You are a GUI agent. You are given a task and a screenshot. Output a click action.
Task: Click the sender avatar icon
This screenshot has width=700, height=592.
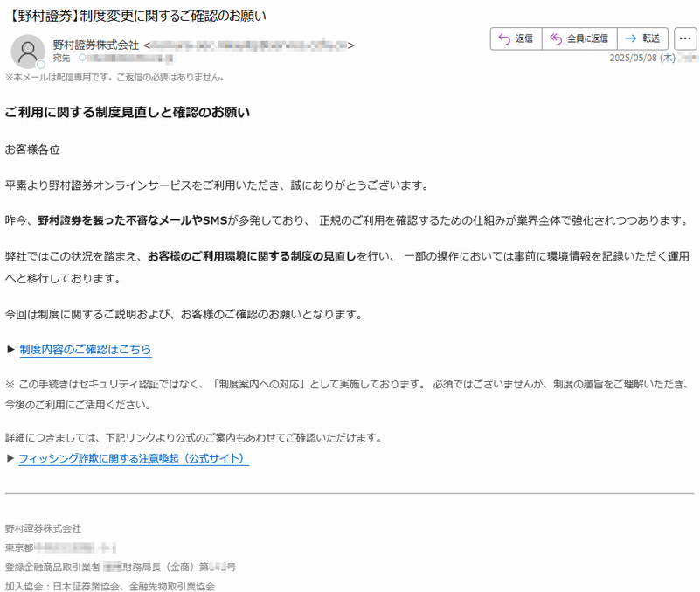coord(28,52)
